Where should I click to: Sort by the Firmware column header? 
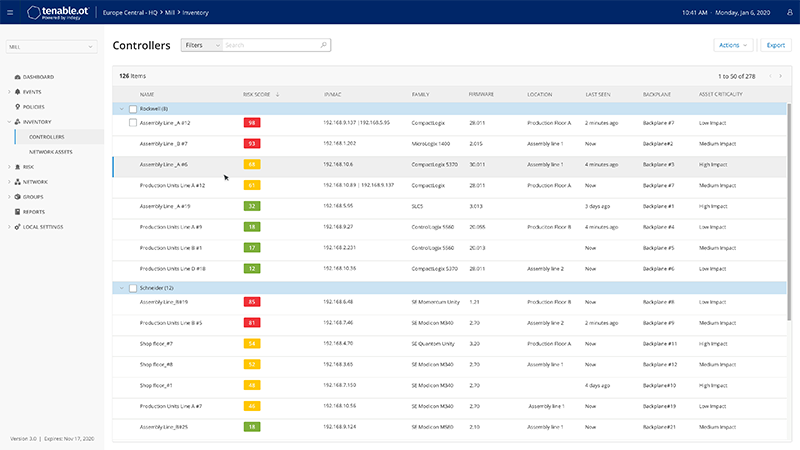pos(481,94)
